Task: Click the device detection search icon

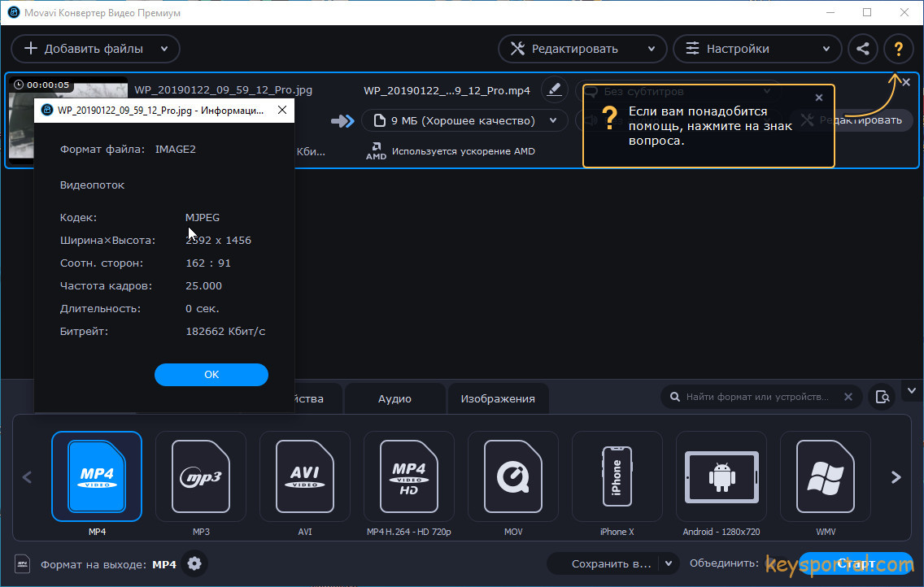Action: pos(881,398)
